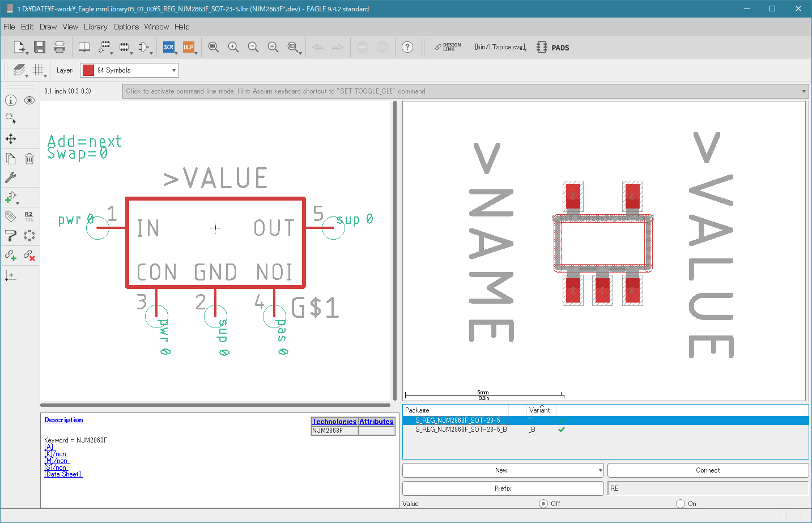This screenshot has height=523, width=812.
Task: Click the Save floppy disk icon
Action: 39,47
